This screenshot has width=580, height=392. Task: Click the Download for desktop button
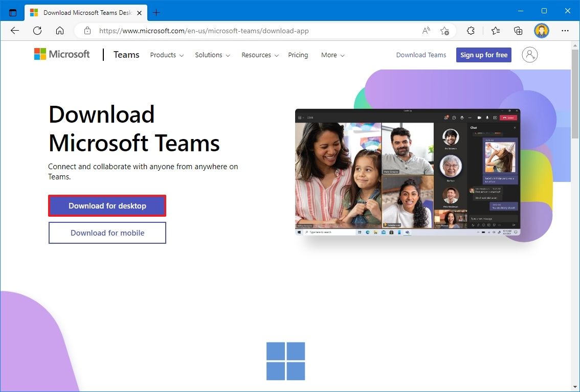tap(107, 205)
